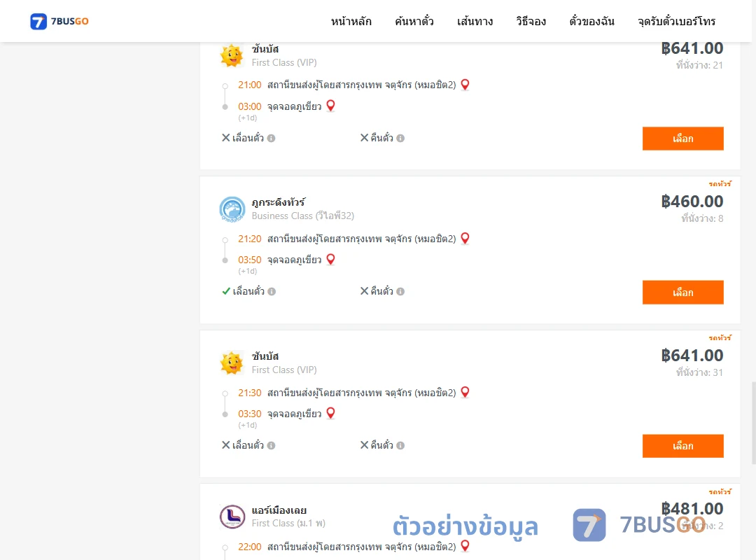Click the Business Class (วีไอพี32) label
The width and height of the screenshot is (756, 560).
click(x=303, y=216)
